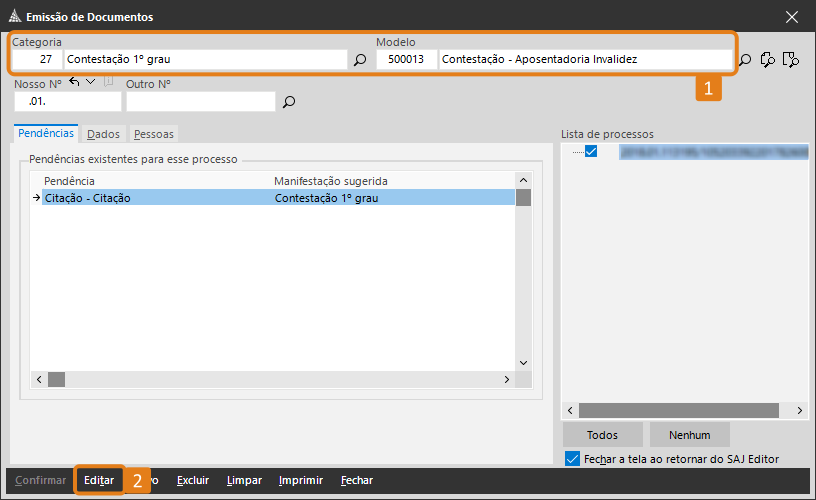Click the small document icon beside Nosso Nº
816x500 pixels.
tap(109, 82)
